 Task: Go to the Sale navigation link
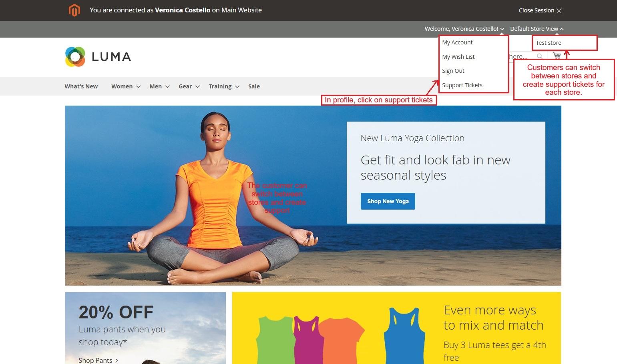click(254, 86)
